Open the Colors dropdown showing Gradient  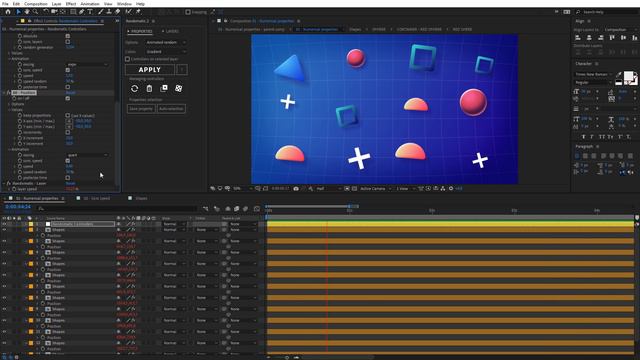pyautogui.click(x=166, y=52)
